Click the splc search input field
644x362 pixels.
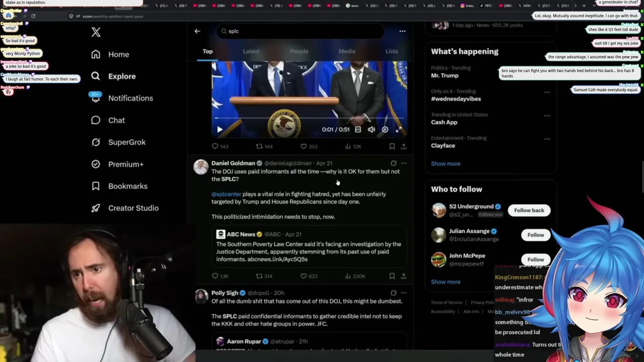click(300, 31)
